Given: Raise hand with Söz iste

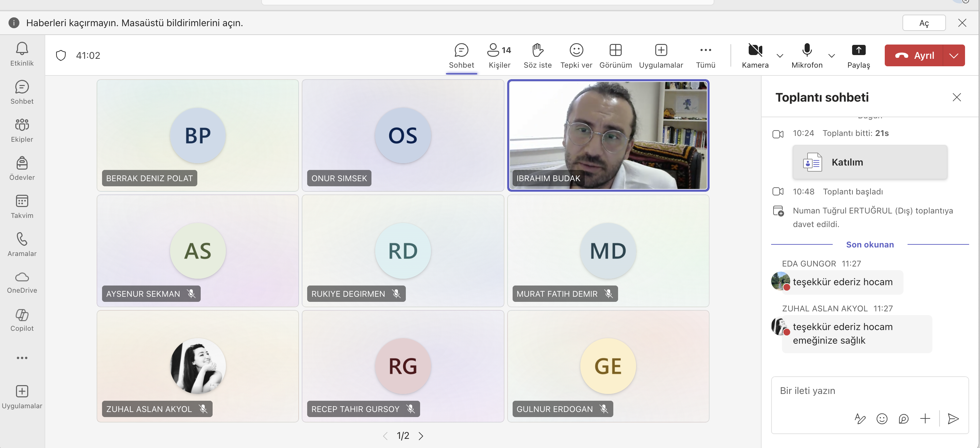Looking at the screenshot, I should (537, 56).
